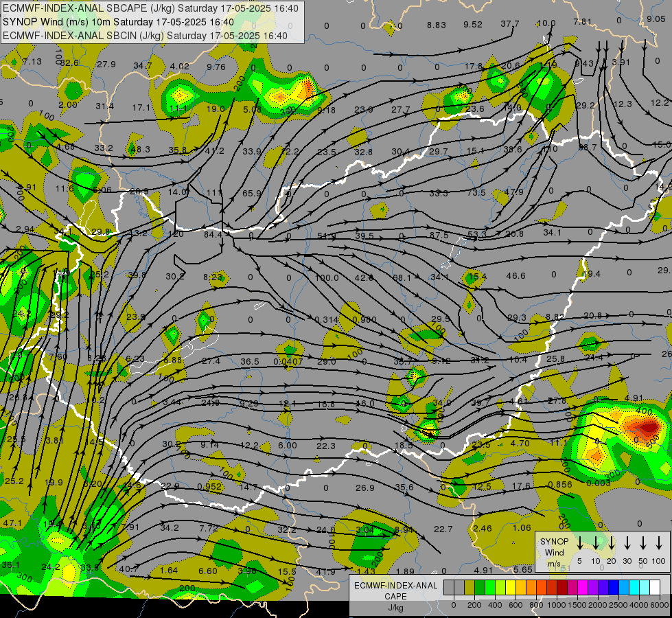The height and width of the screenshot is (618, 672).
Task: Click the 5.65 data value
Action: pos(523,569)
